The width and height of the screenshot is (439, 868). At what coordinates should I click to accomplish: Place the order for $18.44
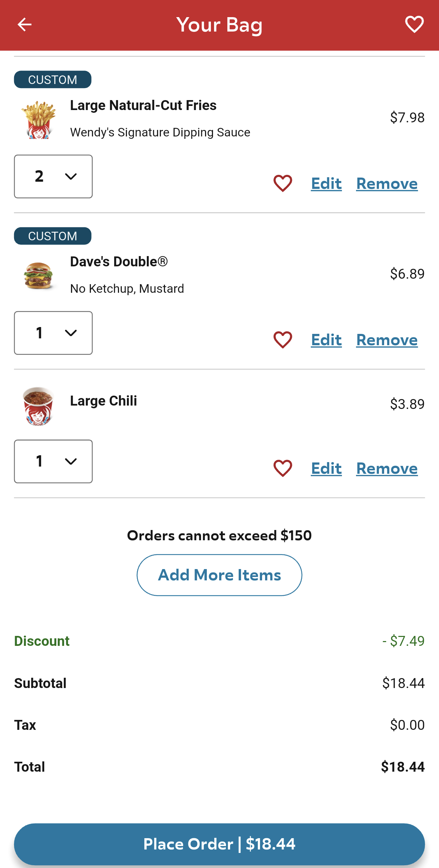click(x=219, y=844)
